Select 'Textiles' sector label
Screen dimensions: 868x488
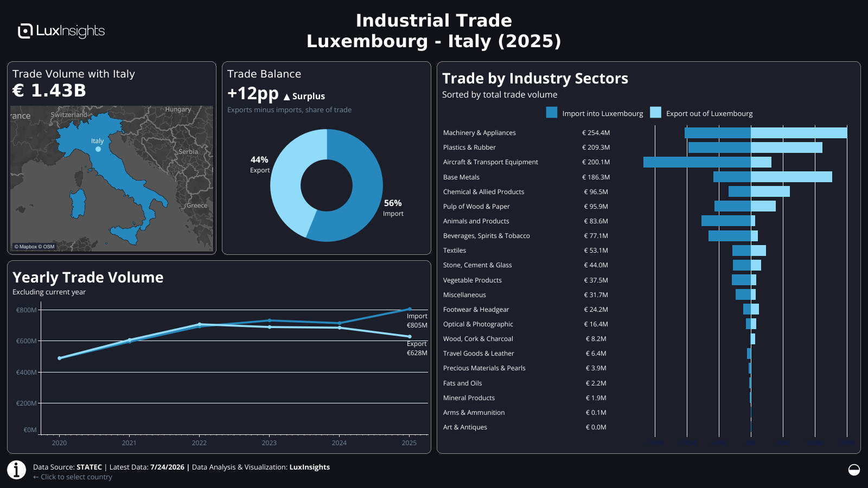pos(455,251)
